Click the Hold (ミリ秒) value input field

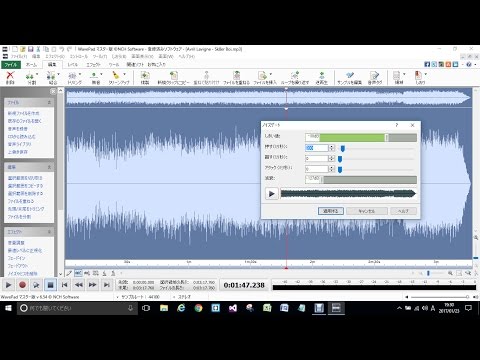pos(317,148)
